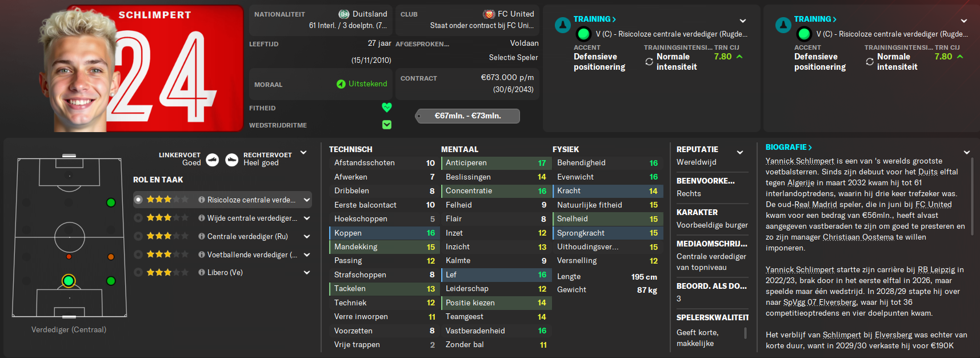Image resolution: width=980 pixels, height=358 pixels.
Task: Click the match sharpness check icon
Action: point(387,125)
